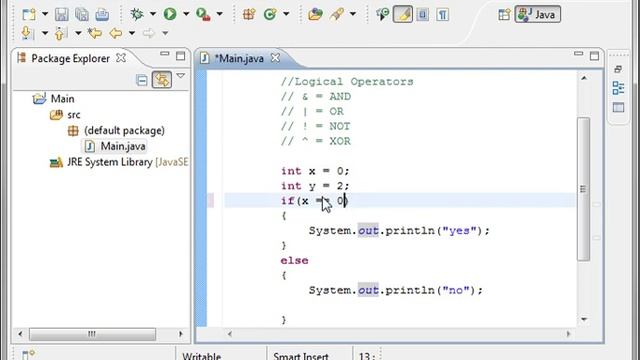Select the Package Explorer tab

(x=70, y=58)
